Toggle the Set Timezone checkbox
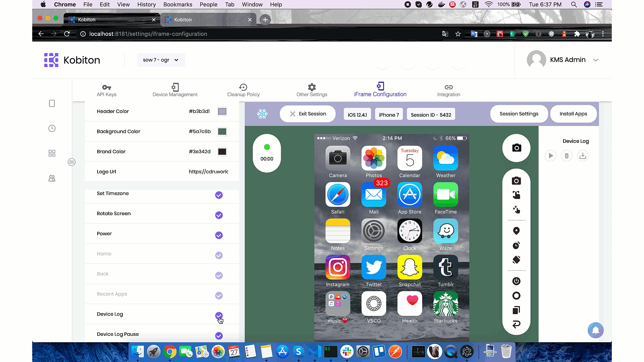 [x=219, y=195]
